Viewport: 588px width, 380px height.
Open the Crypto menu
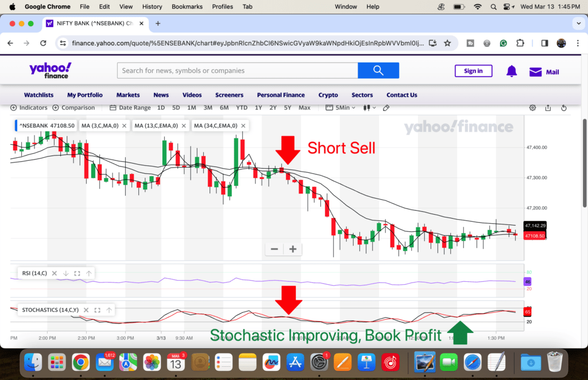point(328,95)
